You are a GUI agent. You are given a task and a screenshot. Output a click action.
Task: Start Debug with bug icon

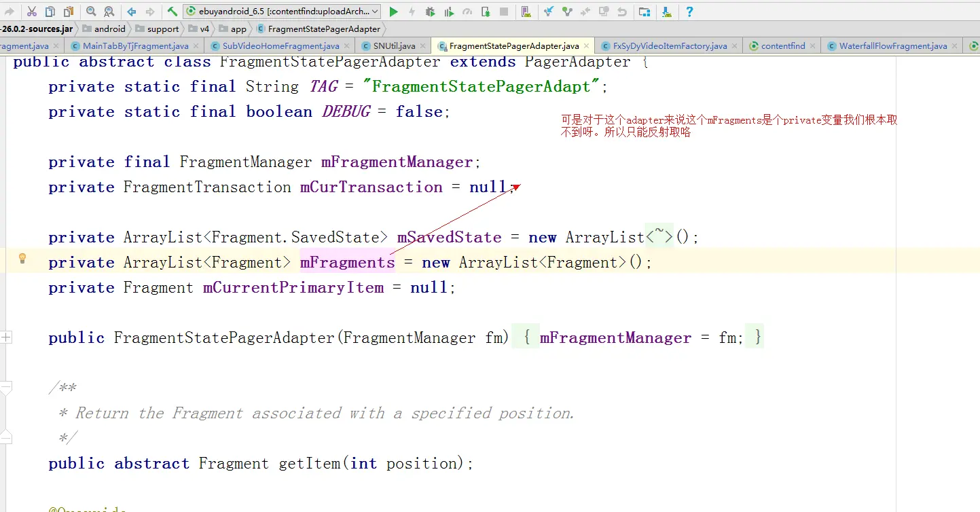(x=430, y=12)
